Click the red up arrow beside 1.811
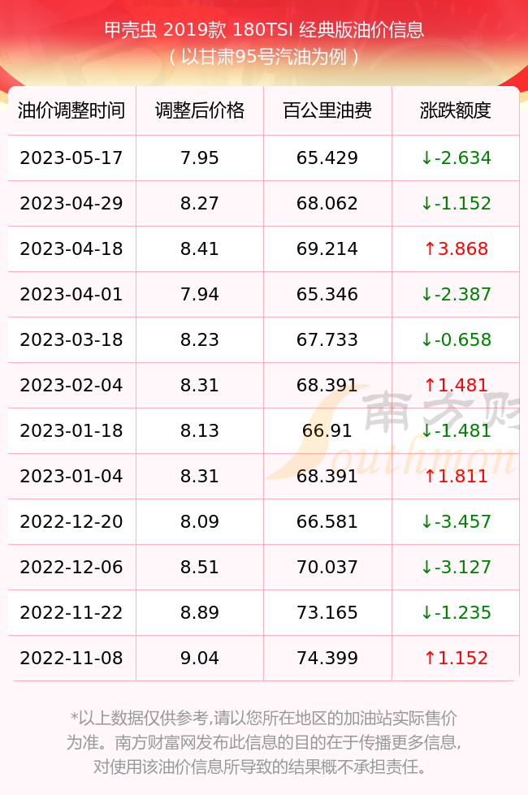 coord(430,477)
